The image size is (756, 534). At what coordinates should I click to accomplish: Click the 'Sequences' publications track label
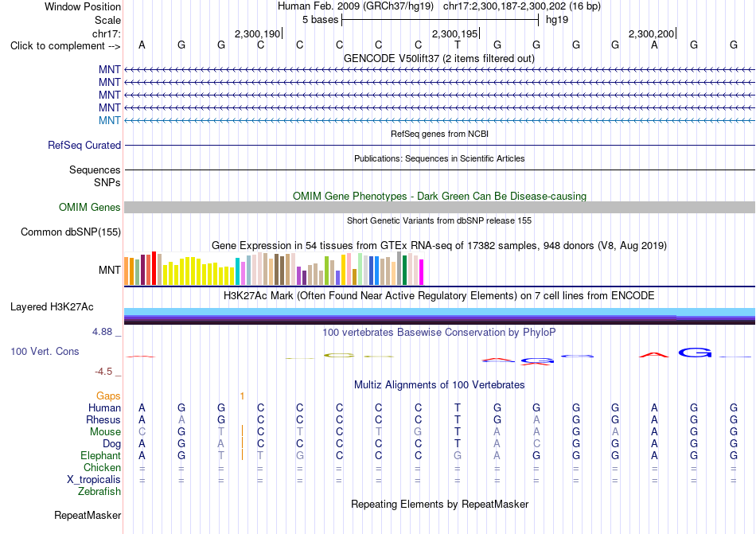95,170
